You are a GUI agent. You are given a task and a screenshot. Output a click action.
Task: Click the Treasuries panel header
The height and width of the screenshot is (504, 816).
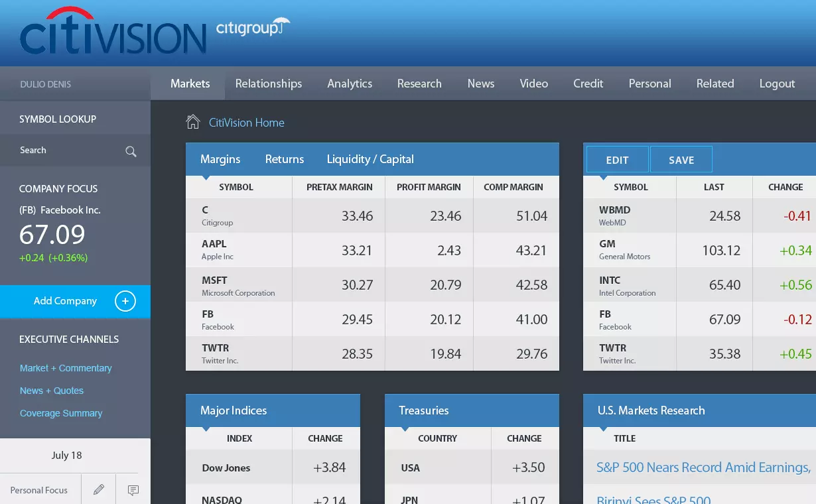(x=472, y=410)
